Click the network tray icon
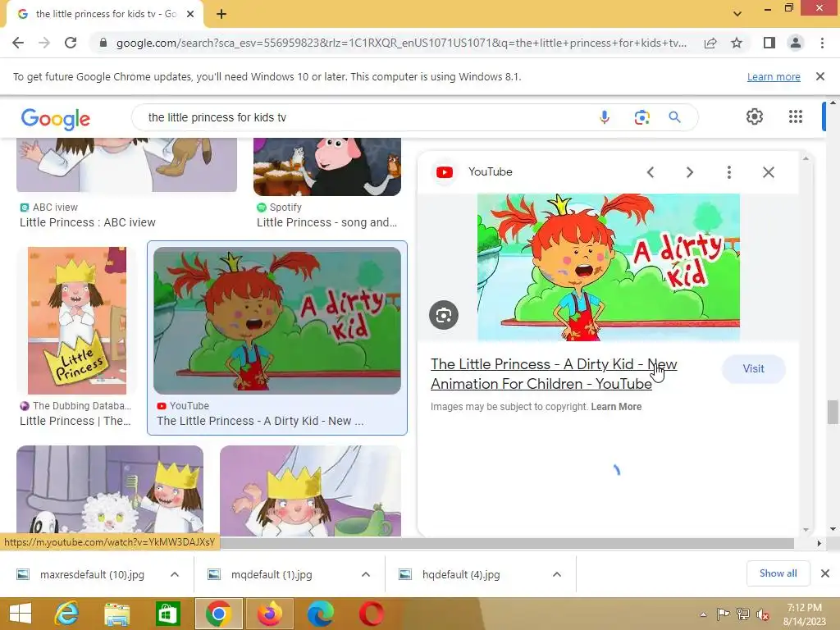 743,614
